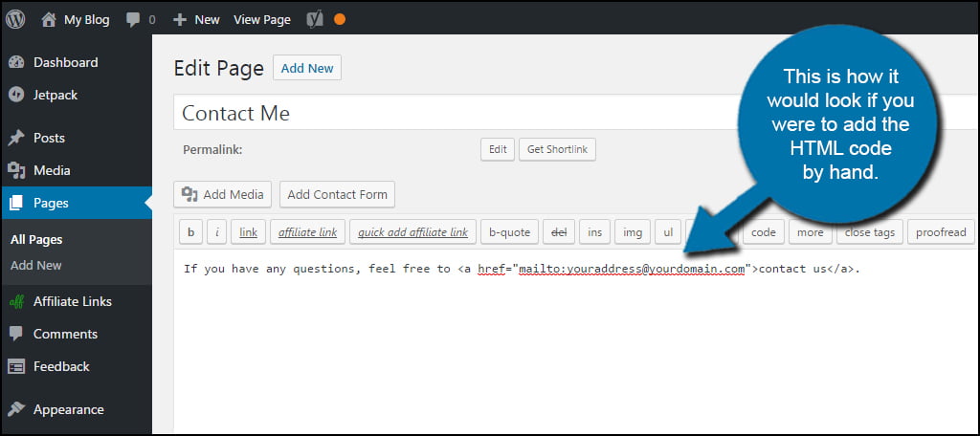
Task: Click the ul quicktag button
Action: pyautogui.click(x=668, y=232)
